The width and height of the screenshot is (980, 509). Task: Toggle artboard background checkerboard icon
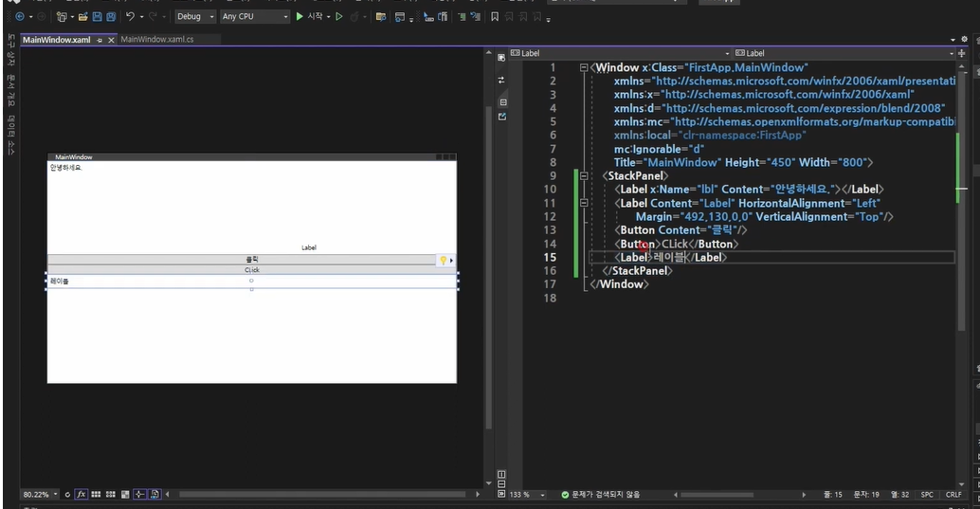[125, 494]
